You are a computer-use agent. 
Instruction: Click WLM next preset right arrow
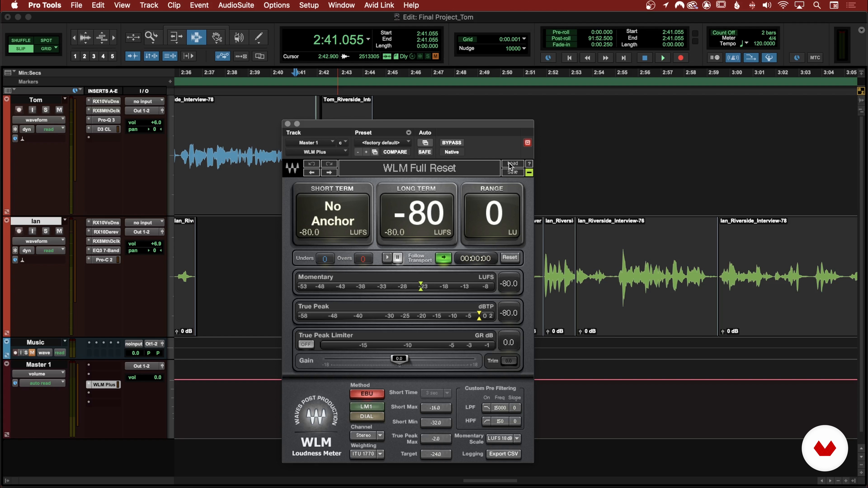pyautogui.click(x=329, y=172)
